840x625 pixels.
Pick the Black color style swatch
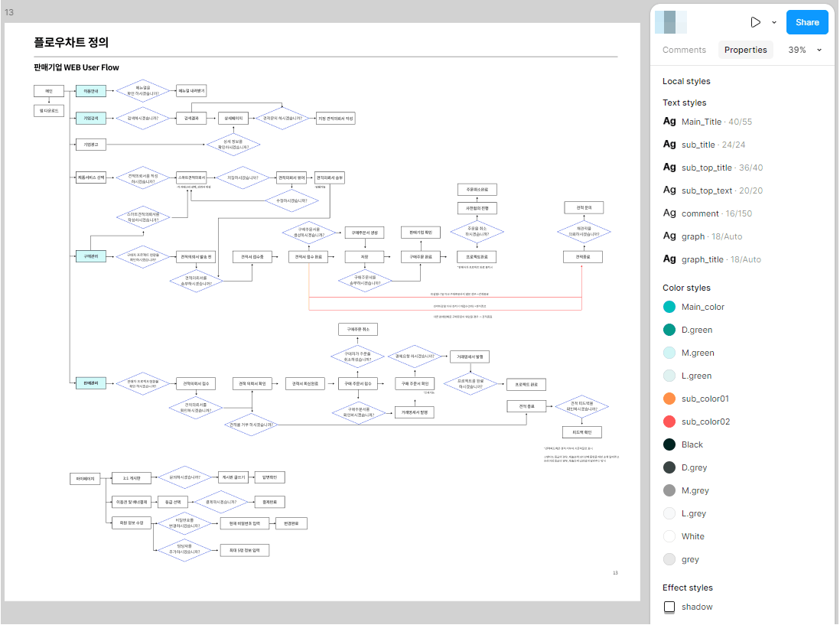669,444
